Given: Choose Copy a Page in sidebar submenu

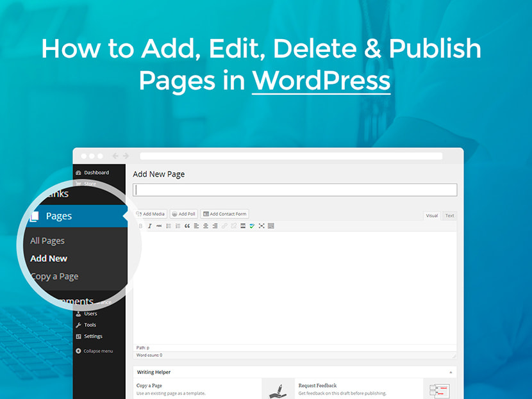Looking at the screenshot, I should 54,276.
